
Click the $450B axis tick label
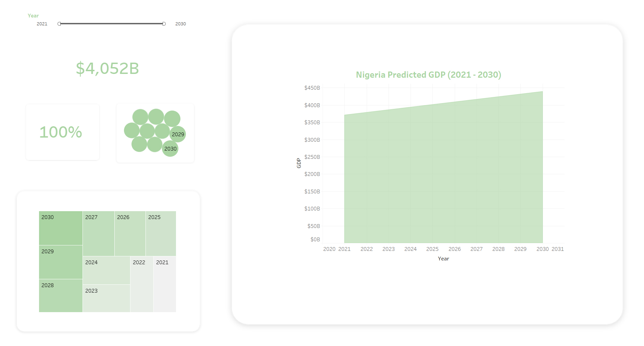tap(312, 88)
